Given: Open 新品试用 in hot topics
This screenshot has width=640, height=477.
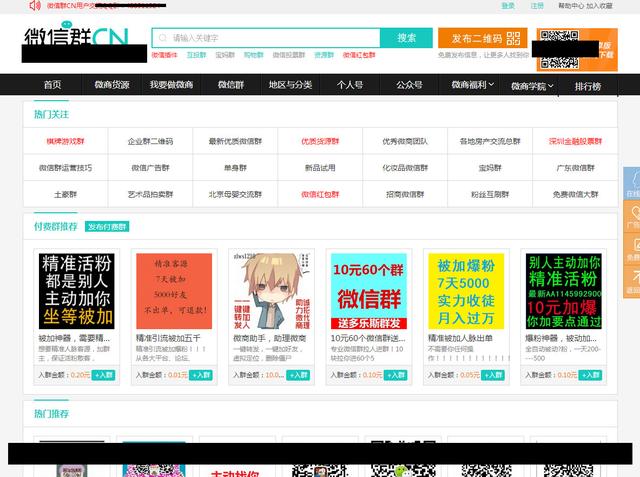Looking at the screenshot, I should click(320, 168).
